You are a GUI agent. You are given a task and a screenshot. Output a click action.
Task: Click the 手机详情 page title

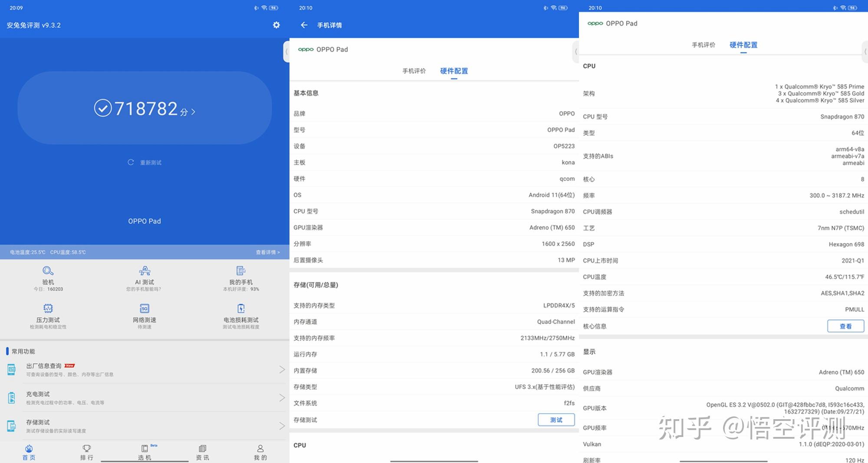pyautogui.click(x=329, y=25)
